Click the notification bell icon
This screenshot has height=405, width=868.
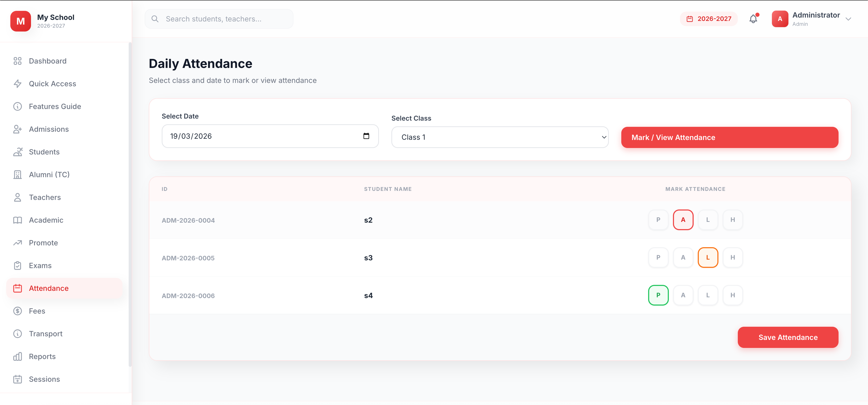(x=753, y=19)
